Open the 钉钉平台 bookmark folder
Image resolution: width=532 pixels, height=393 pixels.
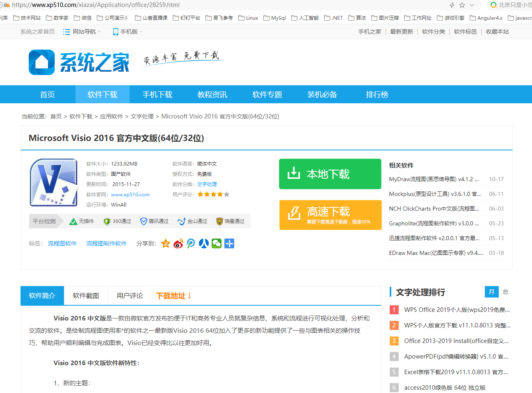click(187, 18)
